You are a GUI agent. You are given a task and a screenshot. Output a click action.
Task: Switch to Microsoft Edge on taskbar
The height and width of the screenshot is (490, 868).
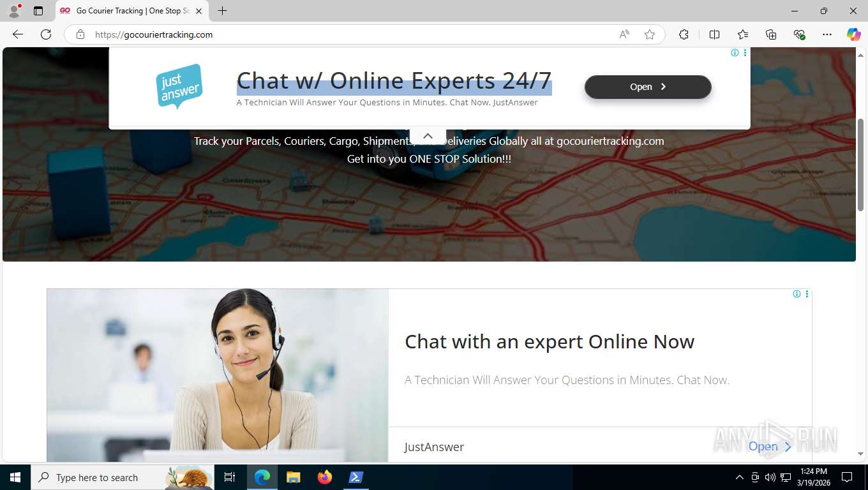click(262, 477)
